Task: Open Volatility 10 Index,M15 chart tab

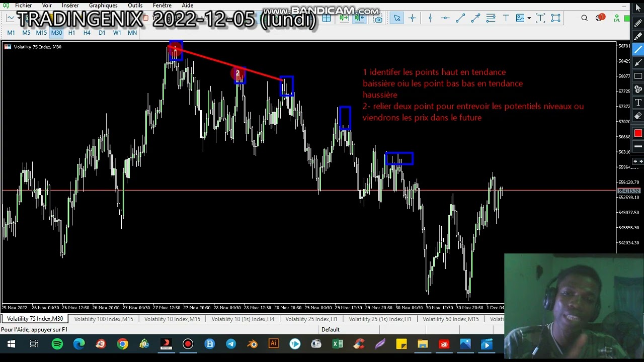Action: [172, 319]
